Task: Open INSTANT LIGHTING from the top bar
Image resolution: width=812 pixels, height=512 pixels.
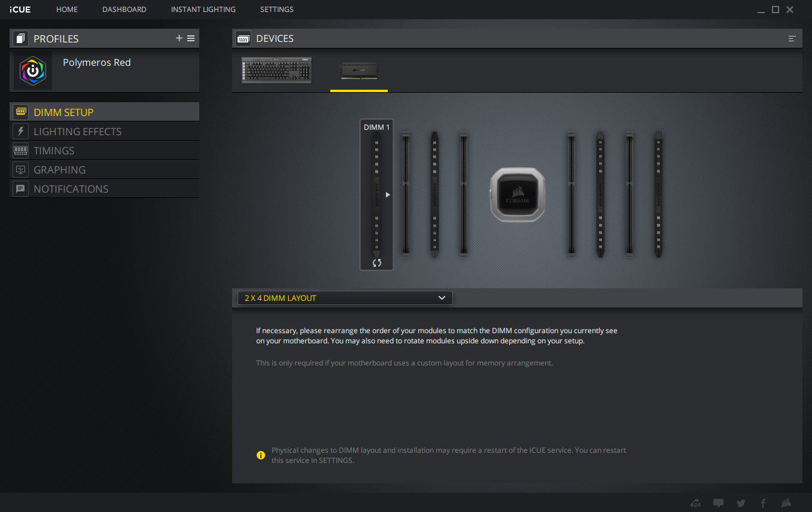Action: pos(203,10)
